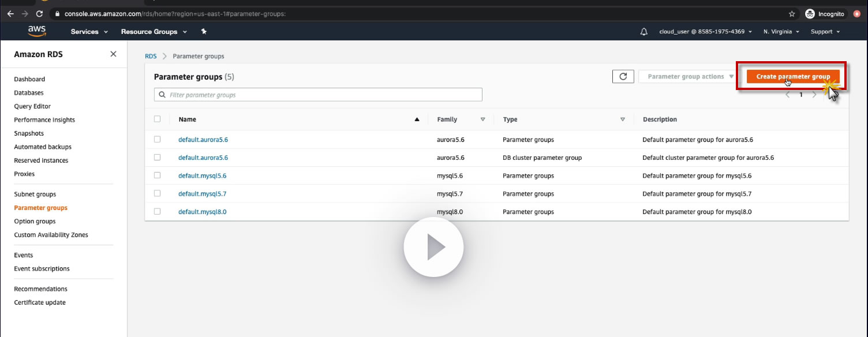Viewport: 868px width, 337px height.
Task: Click the browser address bar URL
Action: (174, 13)
